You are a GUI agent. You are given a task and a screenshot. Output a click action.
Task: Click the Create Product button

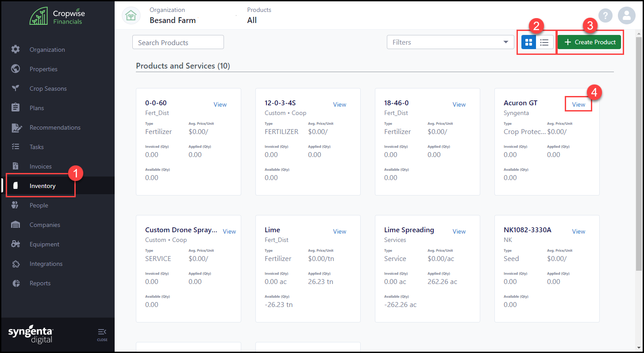[589, 42]
